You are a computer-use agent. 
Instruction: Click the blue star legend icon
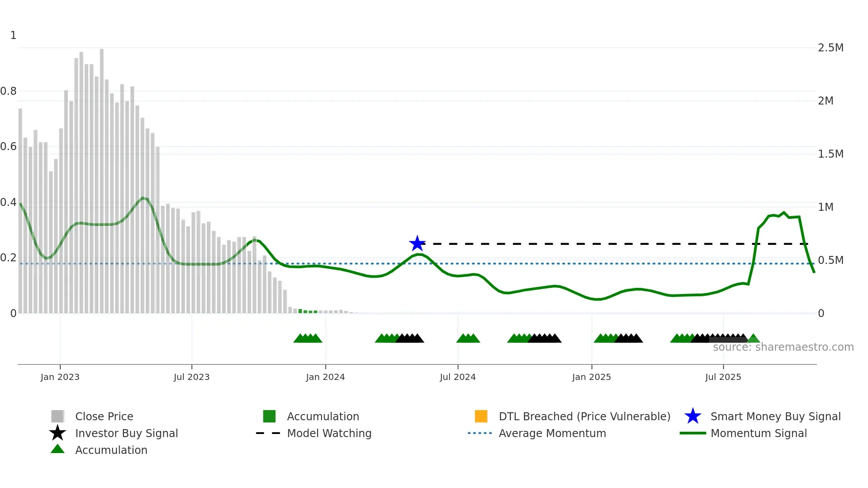click(693, 416)
